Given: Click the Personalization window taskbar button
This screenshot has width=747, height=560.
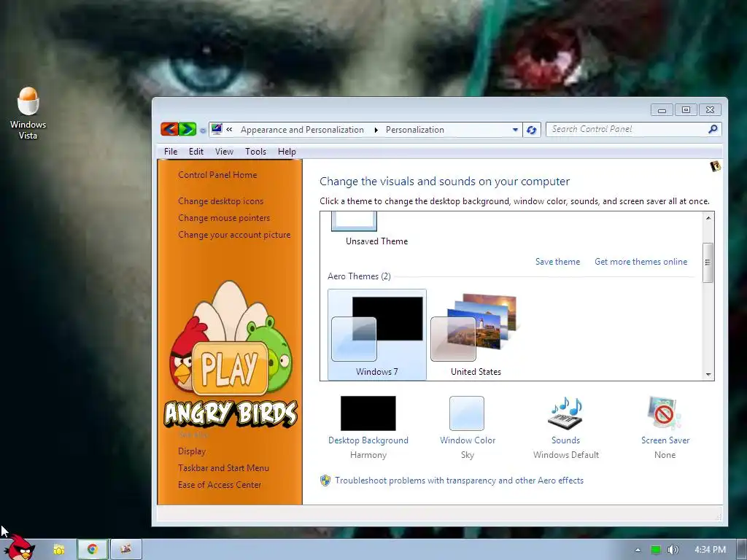Looking at the screenshot, I should point(125,550).
